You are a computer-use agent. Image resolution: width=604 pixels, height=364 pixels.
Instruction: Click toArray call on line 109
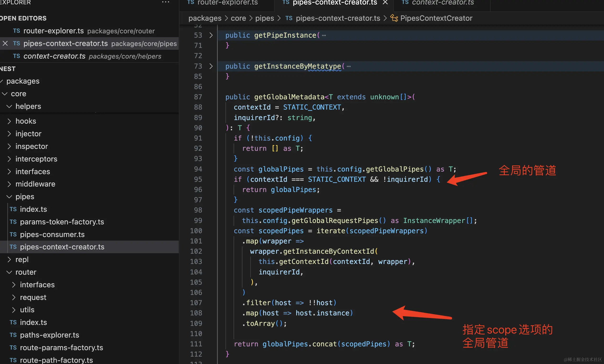tap(260, 324)
